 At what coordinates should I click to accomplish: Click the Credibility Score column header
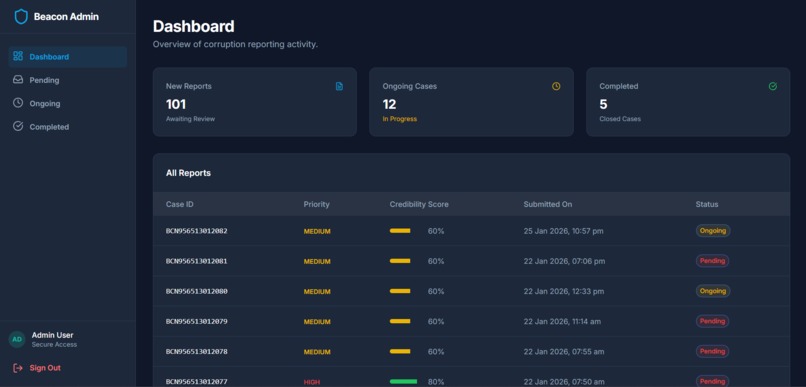pos(419,204)
